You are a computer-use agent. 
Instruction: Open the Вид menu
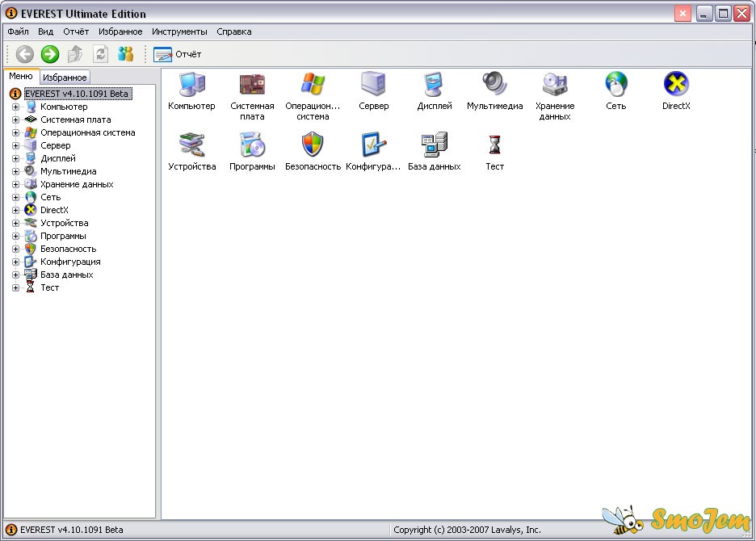(x=46, y=31)
